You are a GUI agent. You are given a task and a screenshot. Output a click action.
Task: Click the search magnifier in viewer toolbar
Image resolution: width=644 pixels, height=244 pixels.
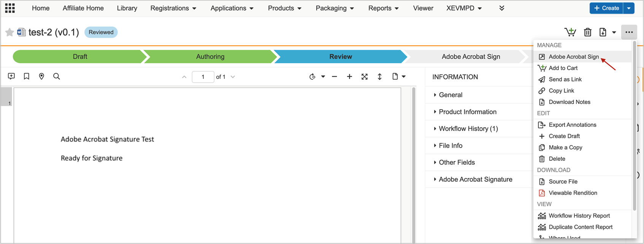(57, 76)
